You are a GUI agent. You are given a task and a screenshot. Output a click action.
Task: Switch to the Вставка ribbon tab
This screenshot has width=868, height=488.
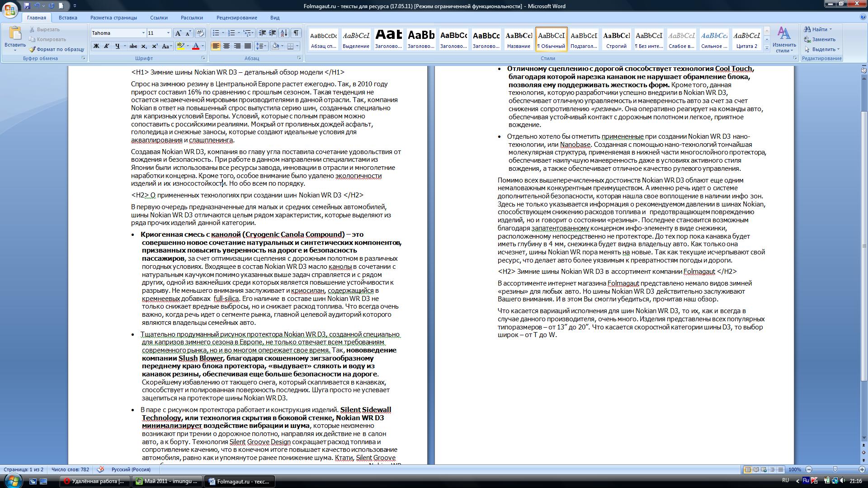tap(68, 18)
